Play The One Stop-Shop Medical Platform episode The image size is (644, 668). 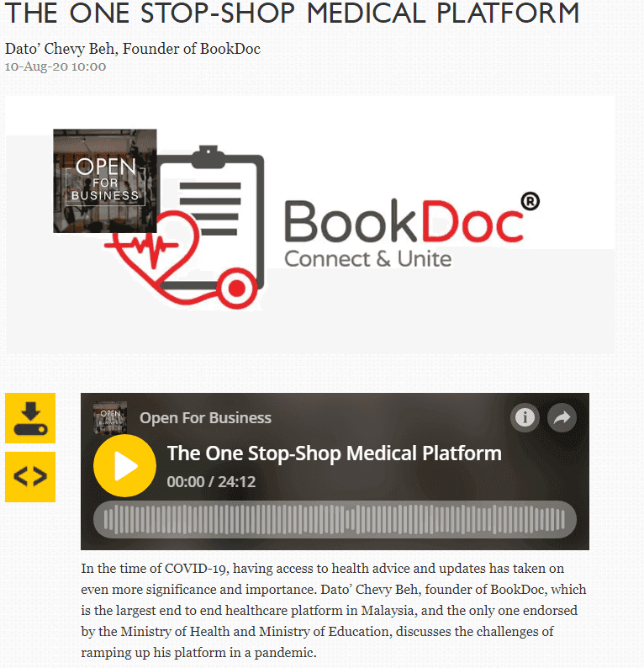click(x=124, y=465)
